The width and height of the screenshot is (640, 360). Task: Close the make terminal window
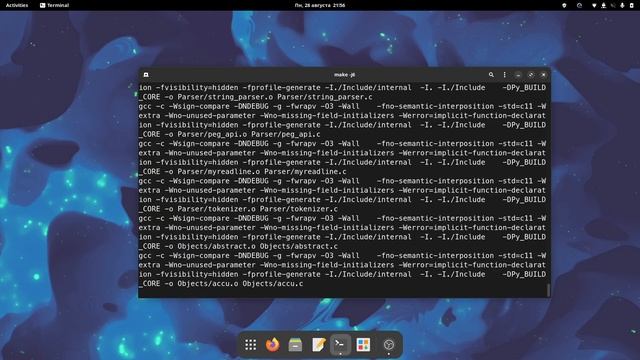point(543,75)
